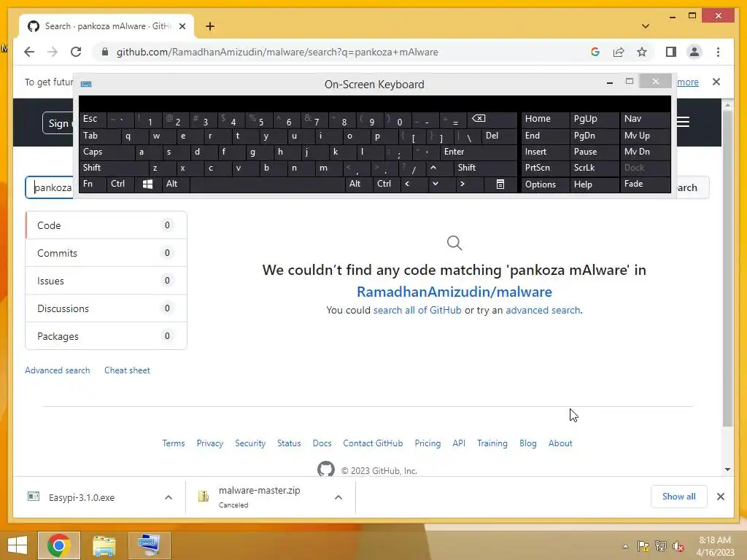This screenshot has height=560, width=747.
Task: Click the Windows logo key on keyboard
Action: point(147,184)
